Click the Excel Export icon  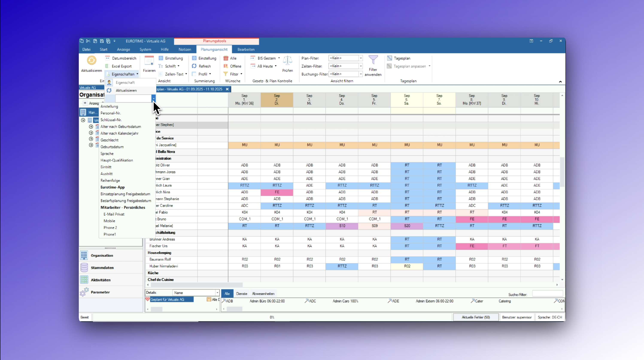click(x=108, y=66)
